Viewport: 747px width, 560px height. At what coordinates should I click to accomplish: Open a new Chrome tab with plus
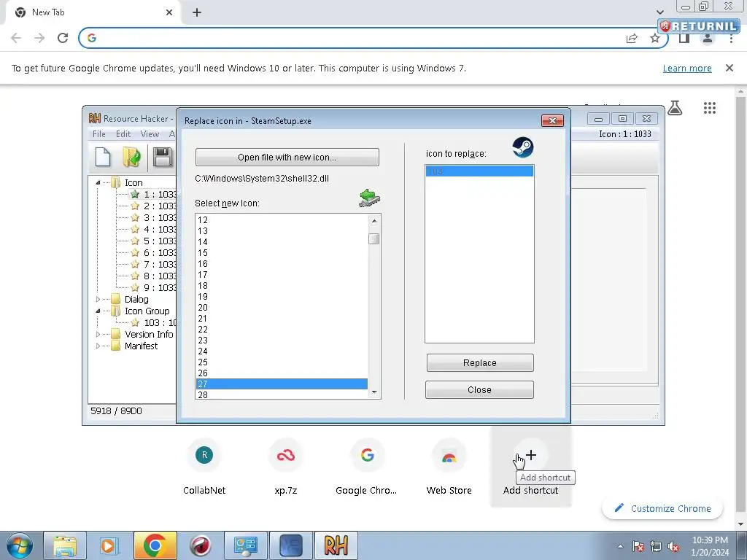tap(197, 13)
